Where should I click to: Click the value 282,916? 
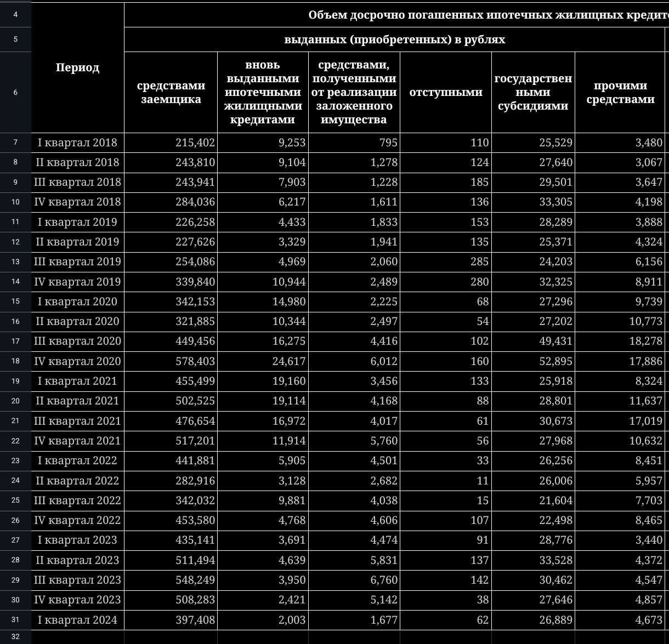point(171,481)
